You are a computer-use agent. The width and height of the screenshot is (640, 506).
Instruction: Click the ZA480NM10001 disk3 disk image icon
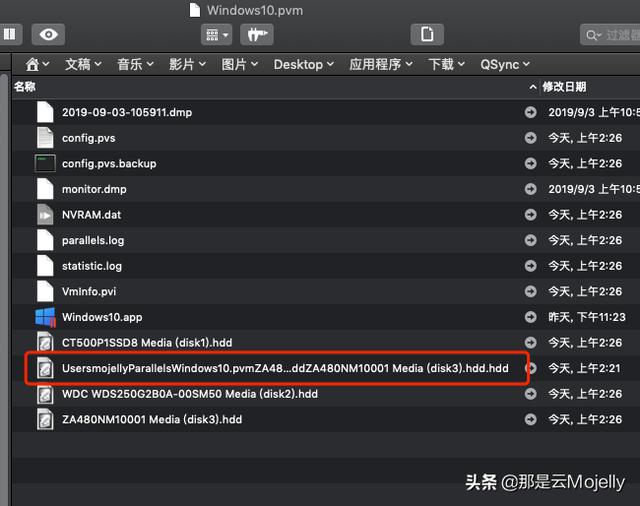pyautogui.click(x=45, y=420)
